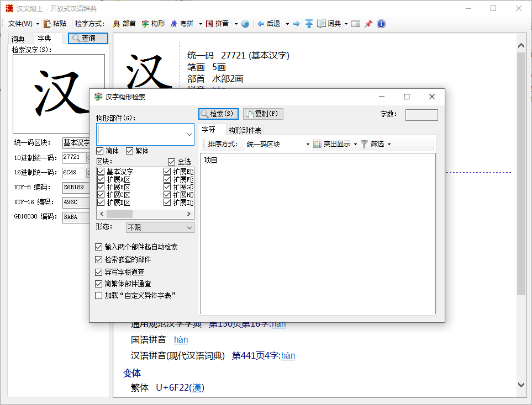532x405 pixels.
Task: Click the 粘贴 paste icon in toolbar
Action: (x=48, y=24)
